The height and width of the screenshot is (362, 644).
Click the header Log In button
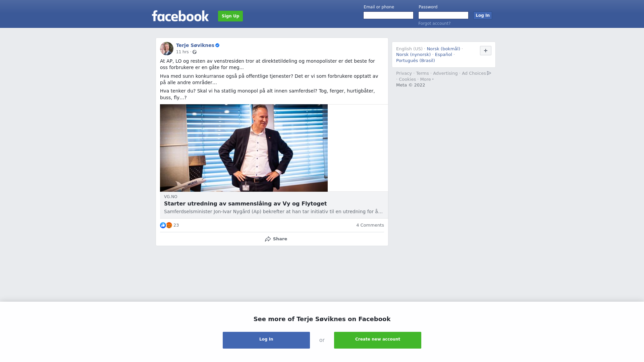tap(483, 15)
